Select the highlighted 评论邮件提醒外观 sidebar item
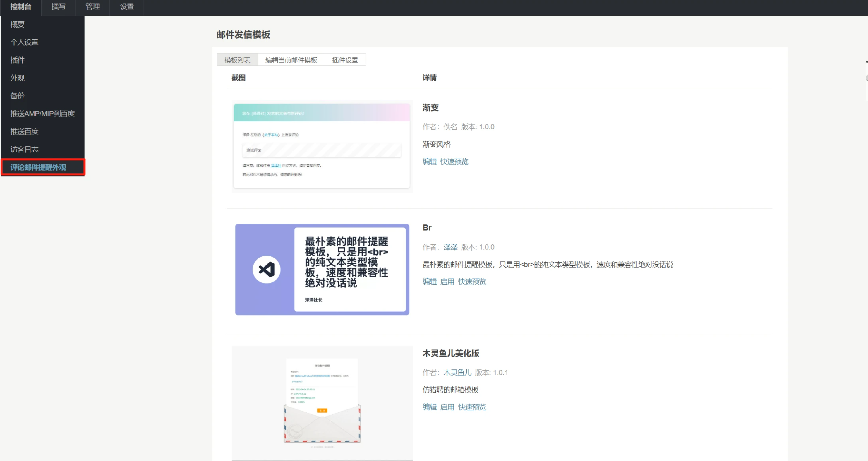 [x=38, y=167]
